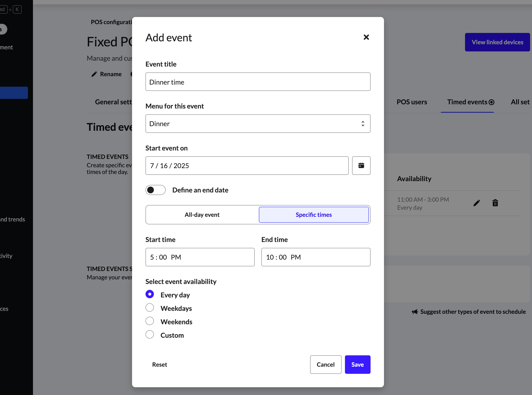Click the Rename pencil icon
This screenshot has height=395, width=532.
tap(94, 74)
